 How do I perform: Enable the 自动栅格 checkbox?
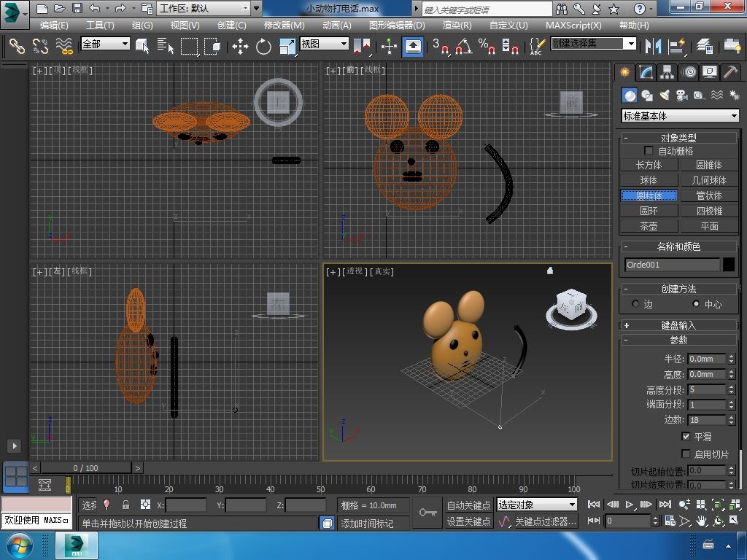click(x=649, y=150)
